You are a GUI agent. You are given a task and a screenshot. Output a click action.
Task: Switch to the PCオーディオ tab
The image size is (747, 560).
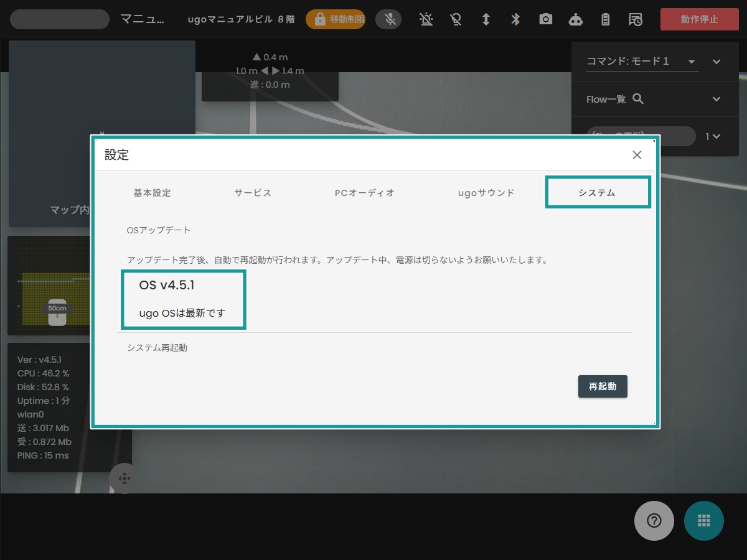pos(365,193)
